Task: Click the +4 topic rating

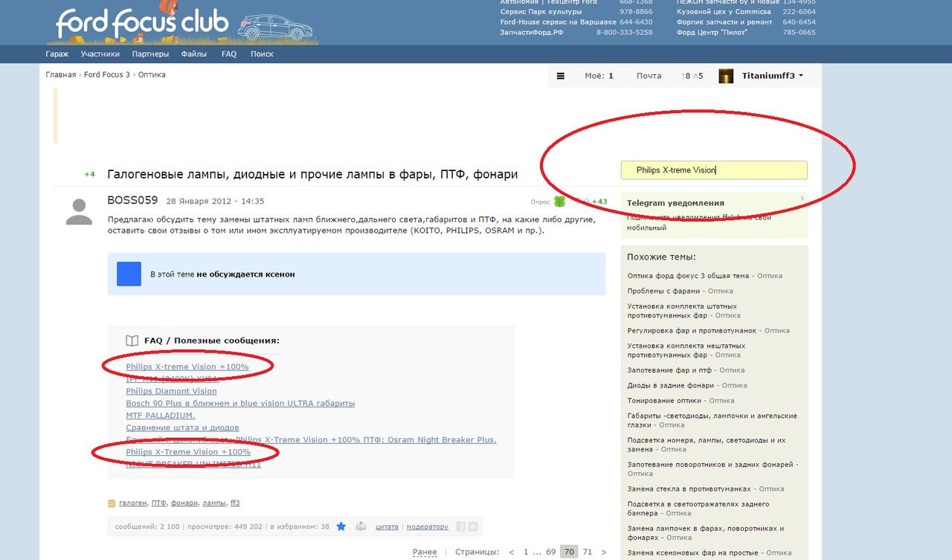Action: pos(89,174)
